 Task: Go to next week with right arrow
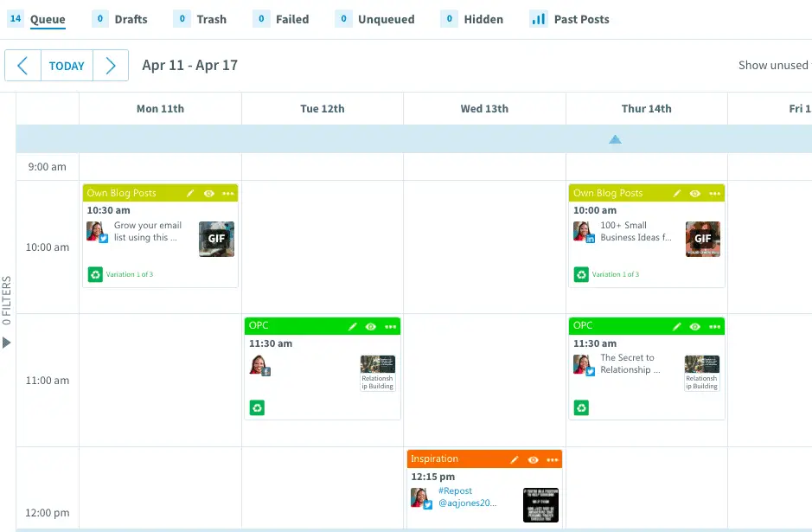pyautogui.click(x=111, y=66)
